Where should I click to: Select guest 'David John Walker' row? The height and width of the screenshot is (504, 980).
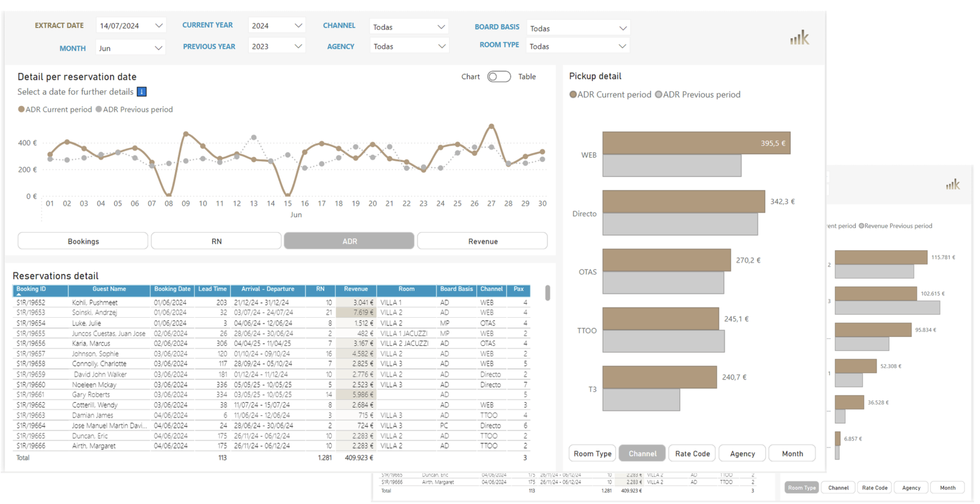pyautogui.click(x=271, y=374)
